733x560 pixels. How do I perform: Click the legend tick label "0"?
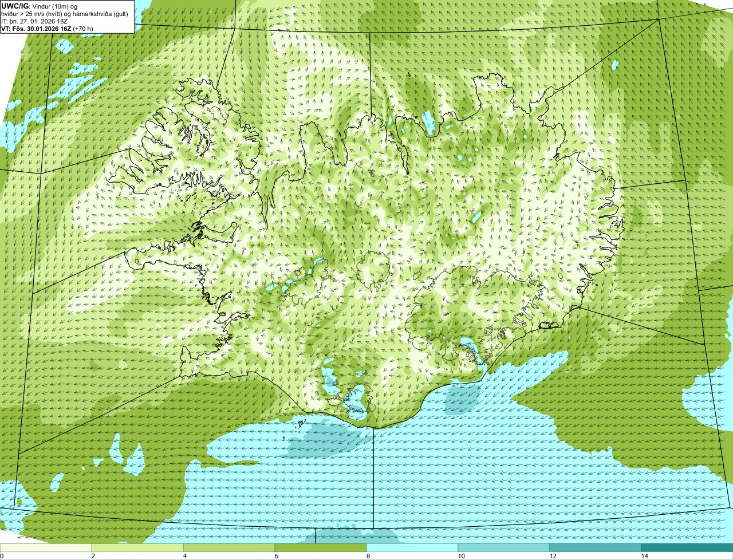(2, 556)
